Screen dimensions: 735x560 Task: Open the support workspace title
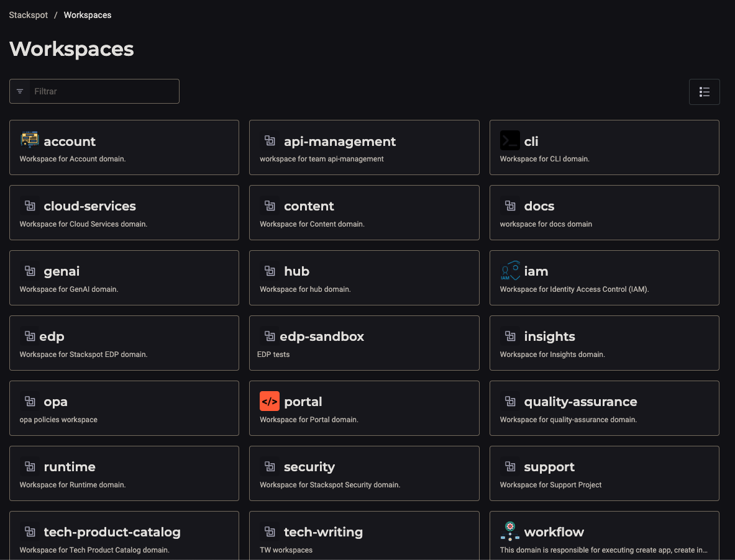(x=549, y=467)
